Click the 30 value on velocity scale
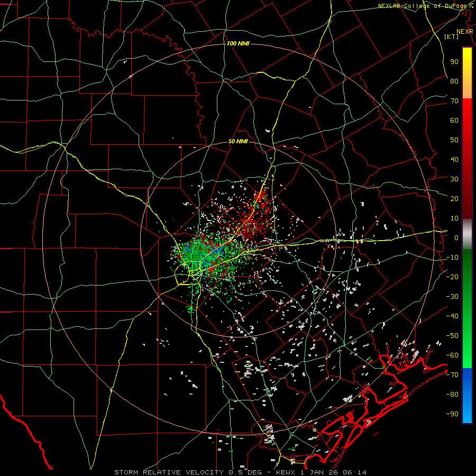 [x=454, y=179]
